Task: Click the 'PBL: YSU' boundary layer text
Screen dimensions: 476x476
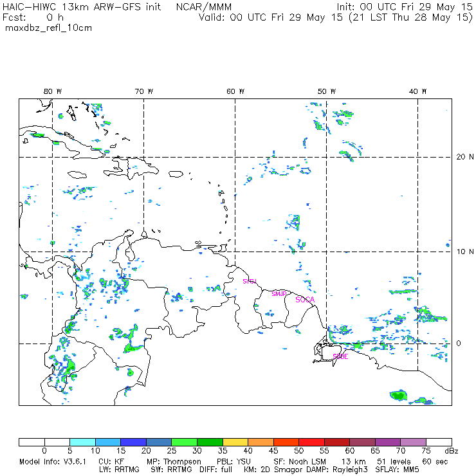Action: pyautogui.click(x=233, y=462)
